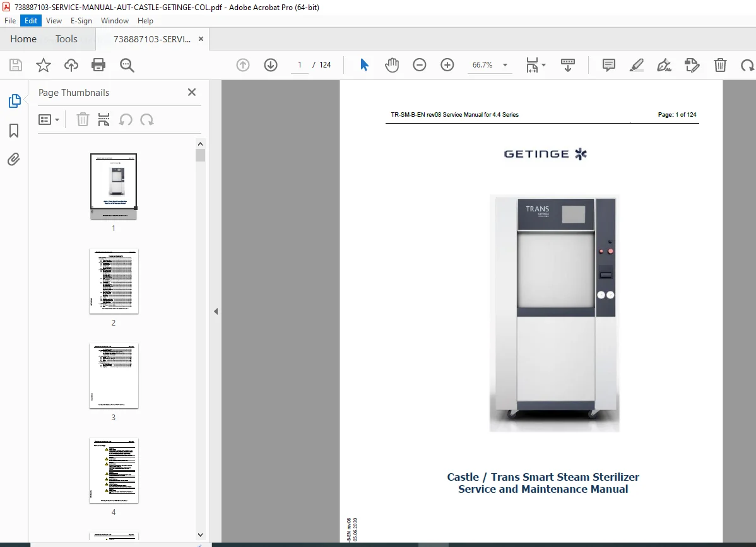Image resolution: width=756 pixels, height=547 pixels.
Task: Open the Help menu
Action: pyautogui.click(x=145, y=21)
